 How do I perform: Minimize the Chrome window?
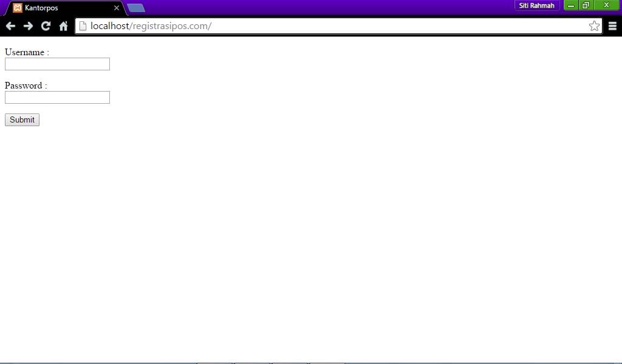[571, 5]
